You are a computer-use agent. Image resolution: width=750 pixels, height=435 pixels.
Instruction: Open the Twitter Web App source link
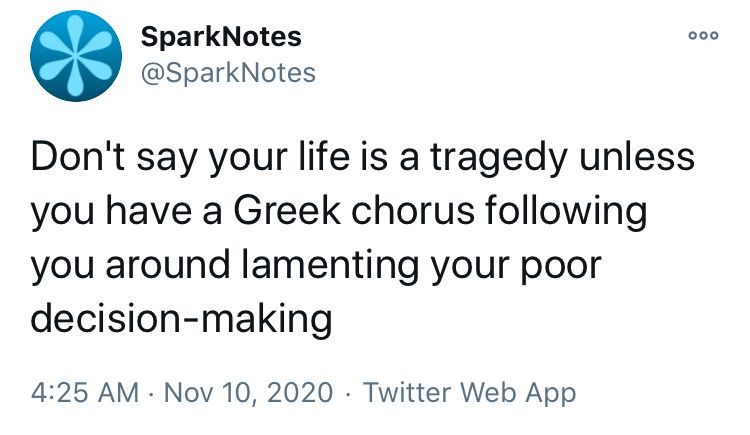click(x=469, y=392)
